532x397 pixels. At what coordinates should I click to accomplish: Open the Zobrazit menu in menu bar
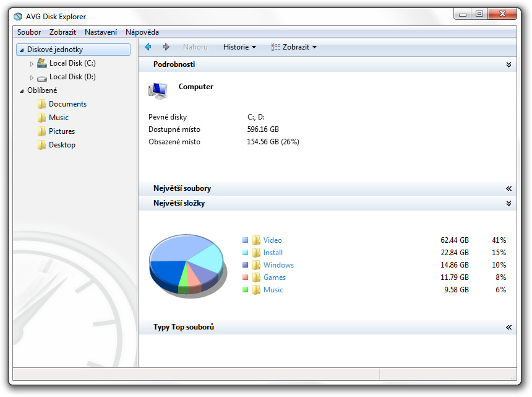(62, 32)
